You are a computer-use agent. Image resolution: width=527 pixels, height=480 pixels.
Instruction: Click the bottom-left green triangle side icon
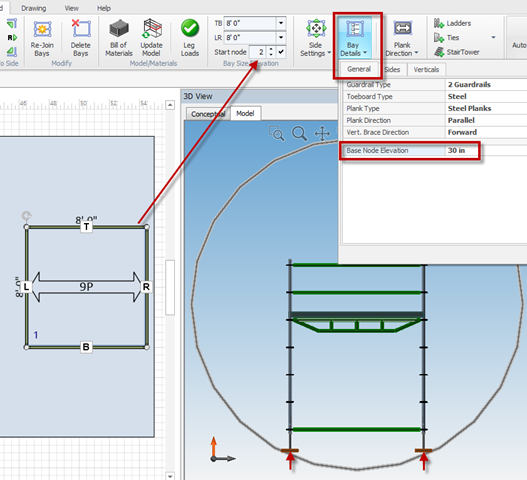[12, 51]
